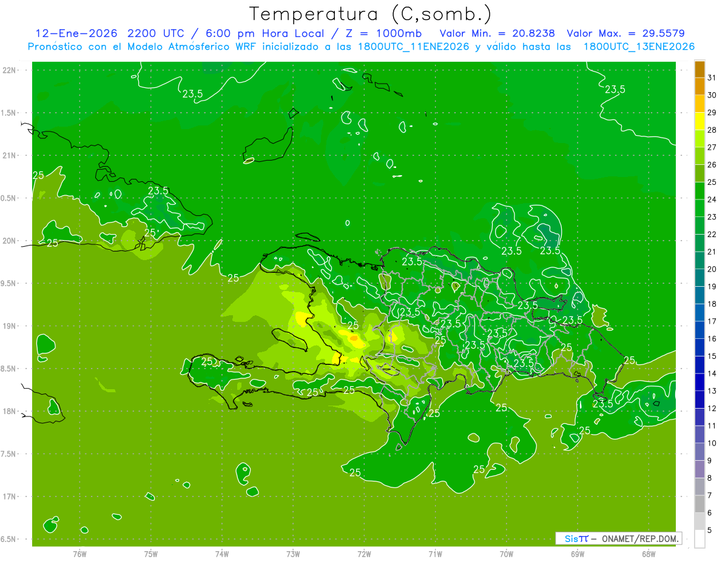Image resolution: width=728 pixels, height=562 pixels.
Task: Click the legend value 29
Action: (x=712, y=112)
